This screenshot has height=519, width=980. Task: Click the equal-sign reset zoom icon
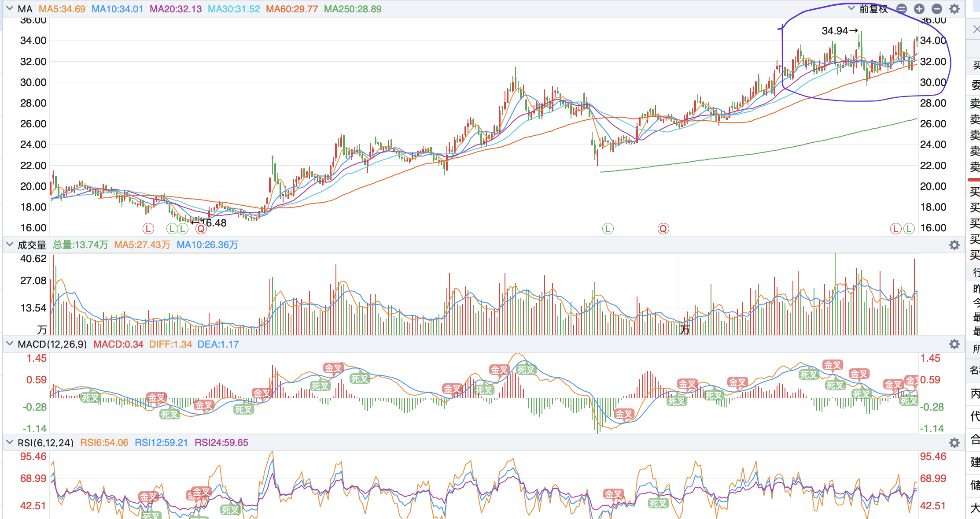902,9
